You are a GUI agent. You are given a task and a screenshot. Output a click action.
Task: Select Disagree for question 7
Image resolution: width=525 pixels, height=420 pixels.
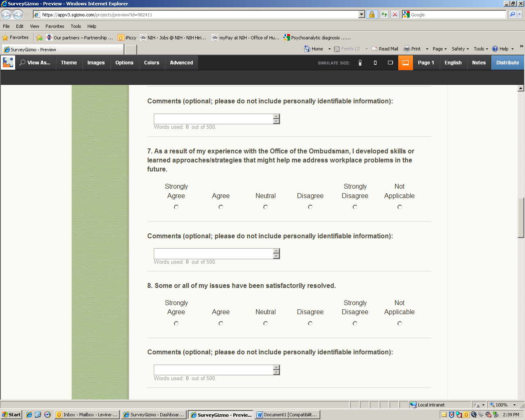click(x=310, y=207)
